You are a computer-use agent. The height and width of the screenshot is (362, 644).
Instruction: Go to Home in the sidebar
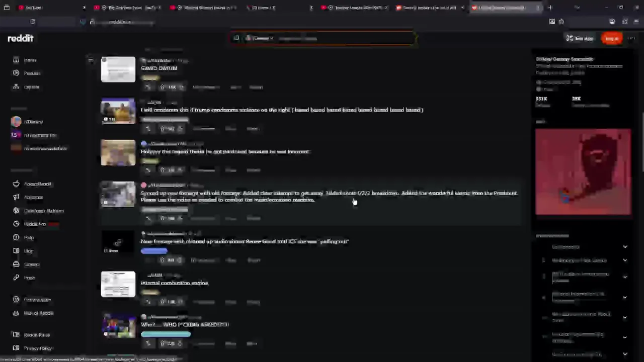[30, 60]
